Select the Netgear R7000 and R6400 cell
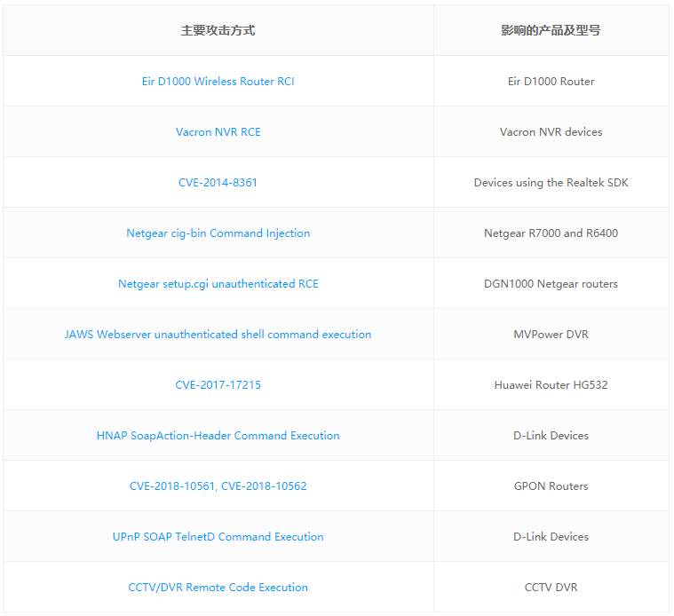 point(551,233)
